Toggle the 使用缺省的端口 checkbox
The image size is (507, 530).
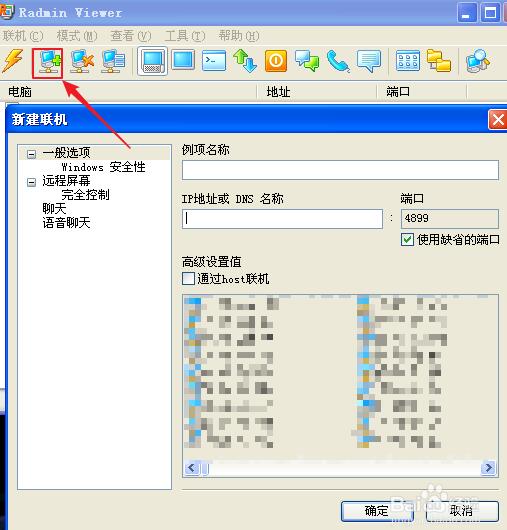pyautogui.click(x=407, y=240)
